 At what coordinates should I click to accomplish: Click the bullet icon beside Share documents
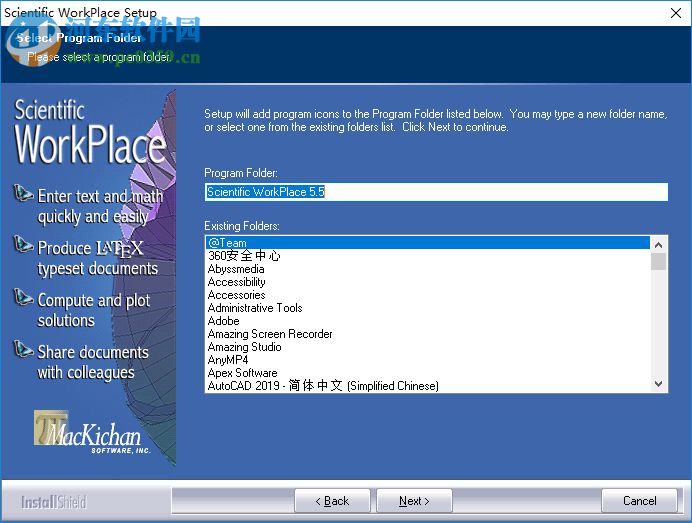pos(23,349)
